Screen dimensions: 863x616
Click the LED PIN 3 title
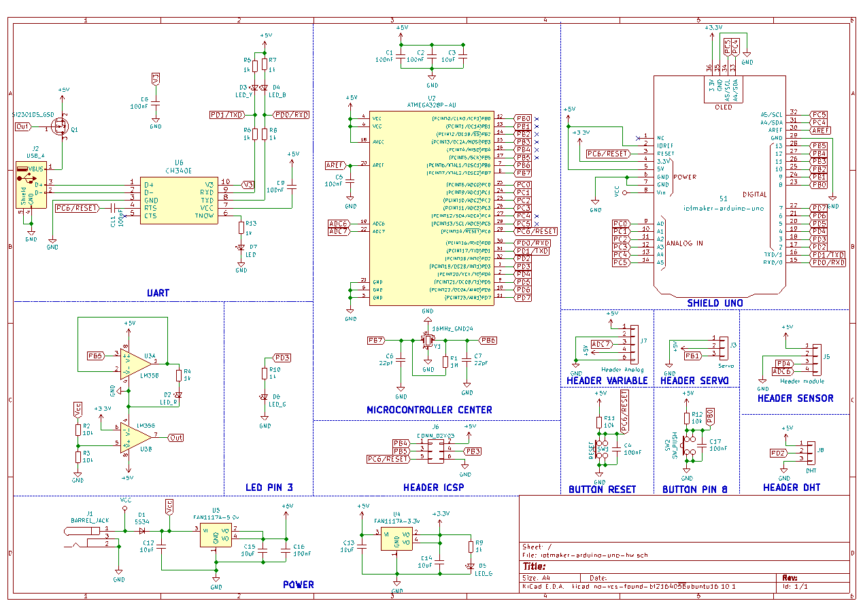point(269,487)
